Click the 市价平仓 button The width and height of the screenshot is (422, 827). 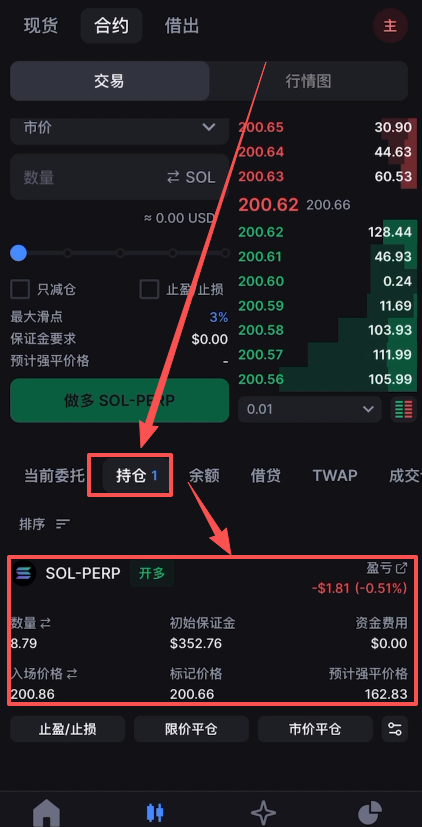pos(315,729)
